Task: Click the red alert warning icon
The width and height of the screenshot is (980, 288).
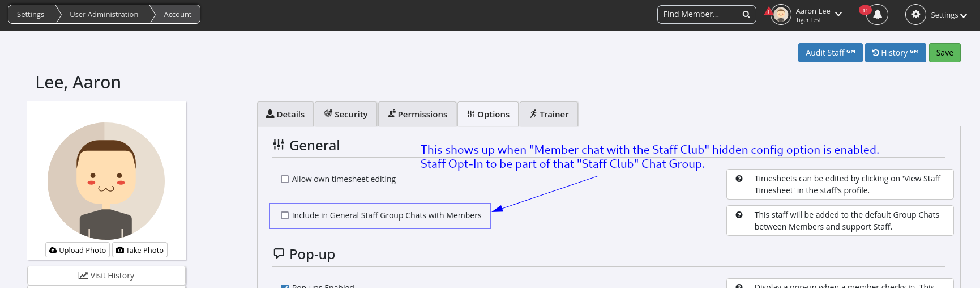Action: click(768, 11)
